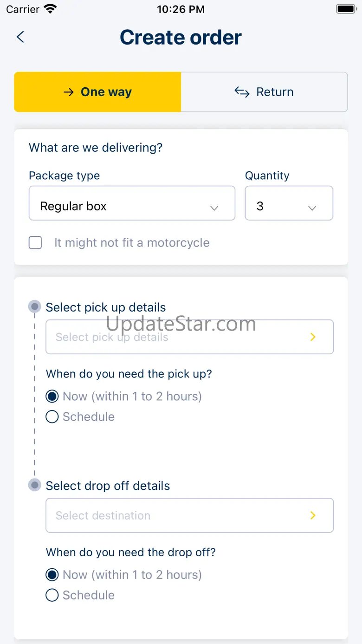Tap the back arrow icon
362x644 pixels.
point(20,37)
